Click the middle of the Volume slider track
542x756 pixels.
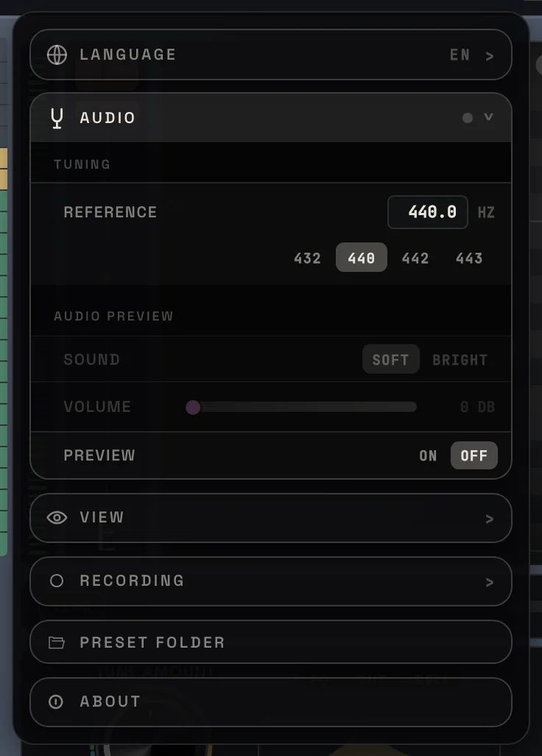(302, 407)
